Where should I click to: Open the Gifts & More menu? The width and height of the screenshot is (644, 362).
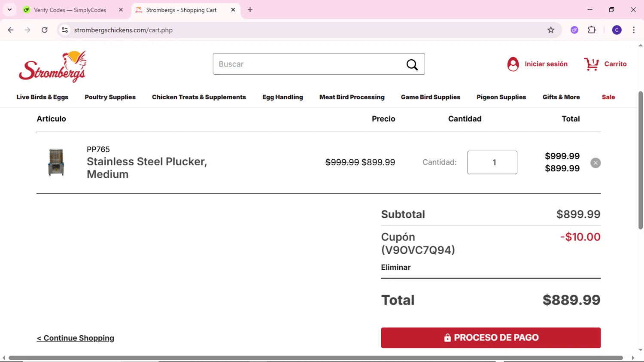561,97
